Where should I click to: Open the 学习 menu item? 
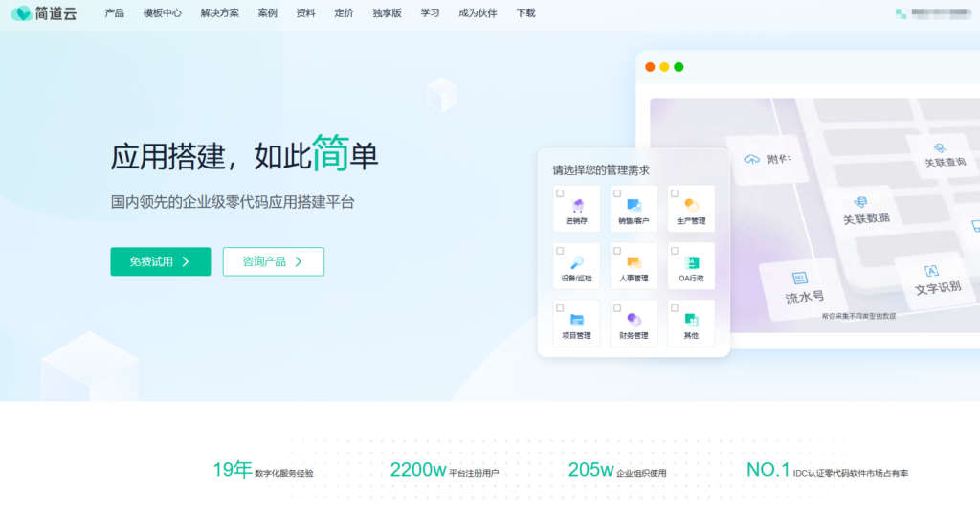(430, 13)
